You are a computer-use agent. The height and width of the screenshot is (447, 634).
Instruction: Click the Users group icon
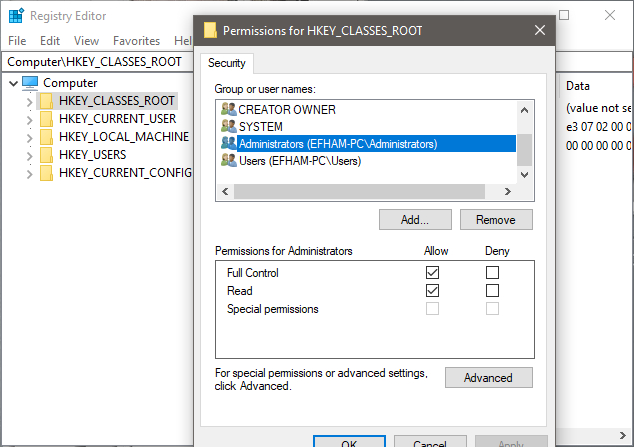pos(228,160)
